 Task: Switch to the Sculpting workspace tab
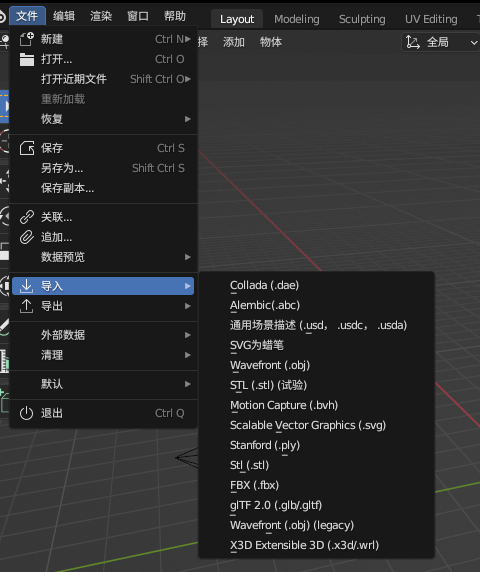pos(362,19)
